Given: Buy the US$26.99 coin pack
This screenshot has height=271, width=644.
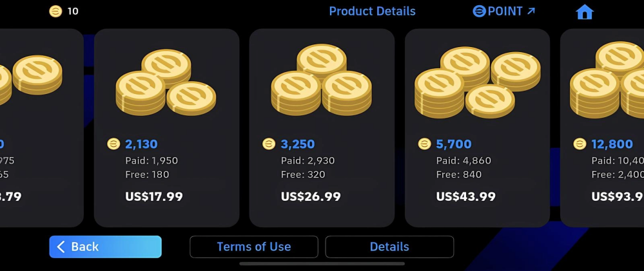Looking at the screenshot, I should coord(311,196).
